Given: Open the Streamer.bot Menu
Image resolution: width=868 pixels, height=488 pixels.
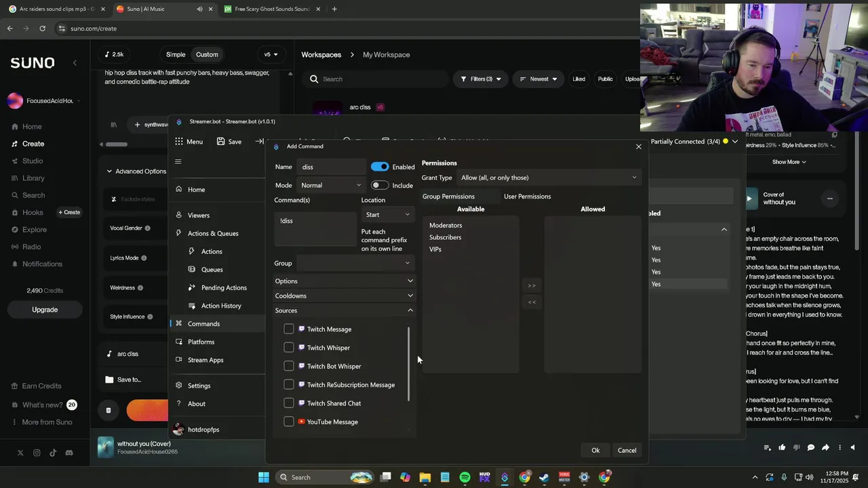Looking at the screenshot, I should point(189,142).
